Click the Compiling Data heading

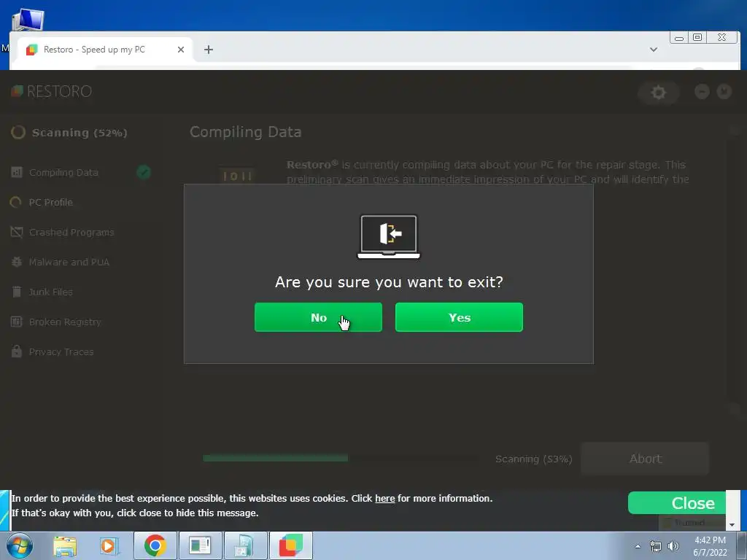coord(245,132)
